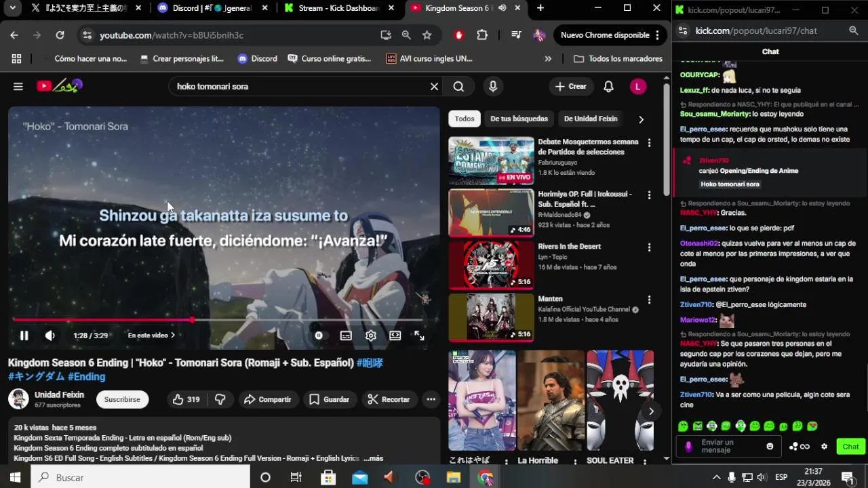This screenshot has width=868, height=488.
Task: Open emoji picker in Kick chat
Action: click(x=770, y=446)
